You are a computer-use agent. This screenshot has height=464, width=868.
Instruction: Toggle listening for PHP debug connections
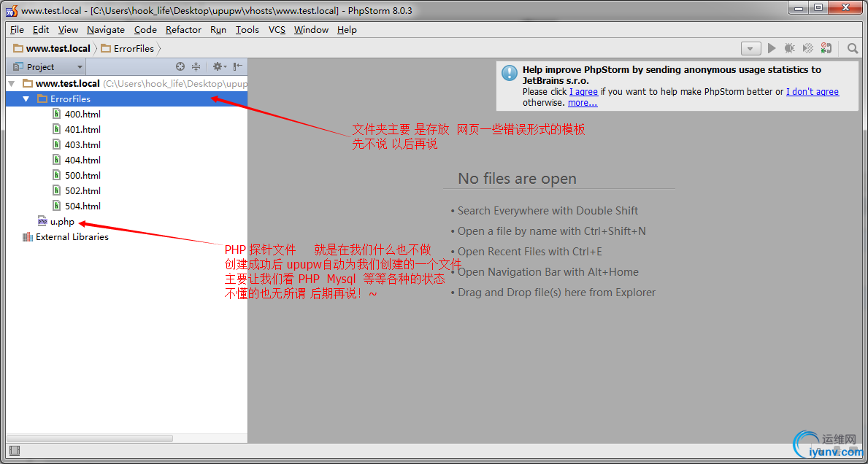pos(826,49)
